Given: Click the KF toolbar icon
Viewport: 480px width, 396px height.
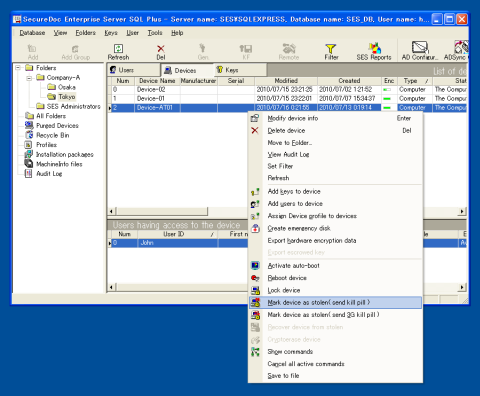Looking at the screenshot, I should (x=246, y=49).
